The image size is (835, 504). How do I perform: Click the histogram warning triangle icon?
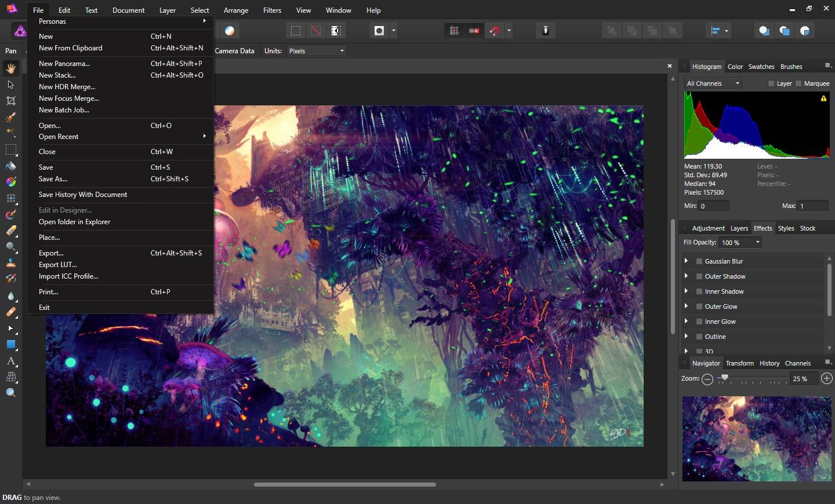pyautogui.click(x=823, y=98)
